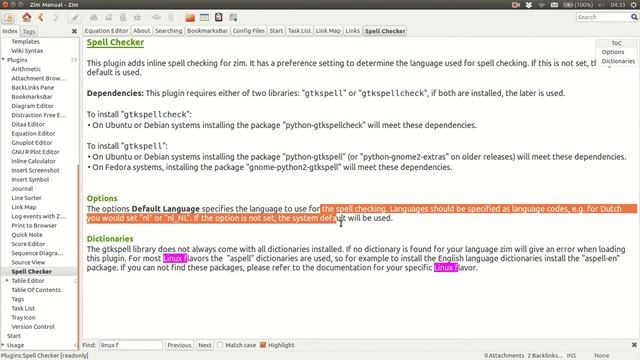Viewport: 640px width, 360px height.
Task: Go to the Home page icon
Action: [27, 17]
